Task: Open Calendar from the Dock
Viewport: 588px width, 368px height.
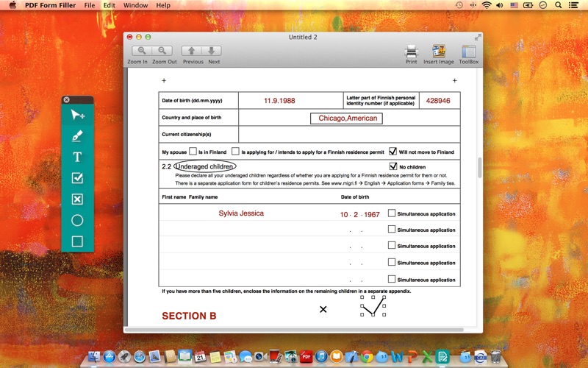Action: pos(200,356)
